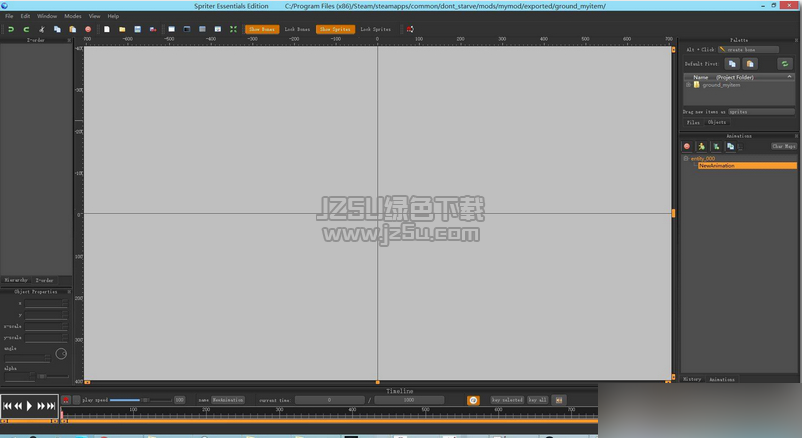Select the entity_000 tree item
Screen dimensions: 802x438
coord(703,159)
